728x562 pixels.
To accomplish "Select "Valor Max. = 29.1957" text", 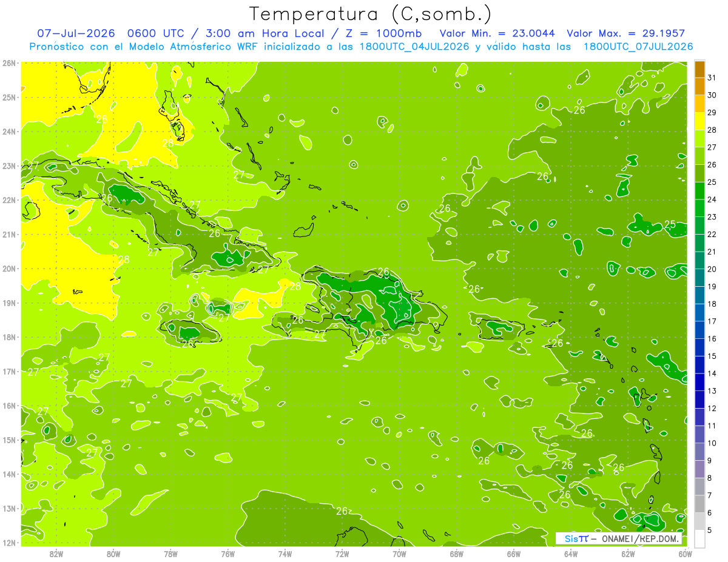I will (626, 33).
